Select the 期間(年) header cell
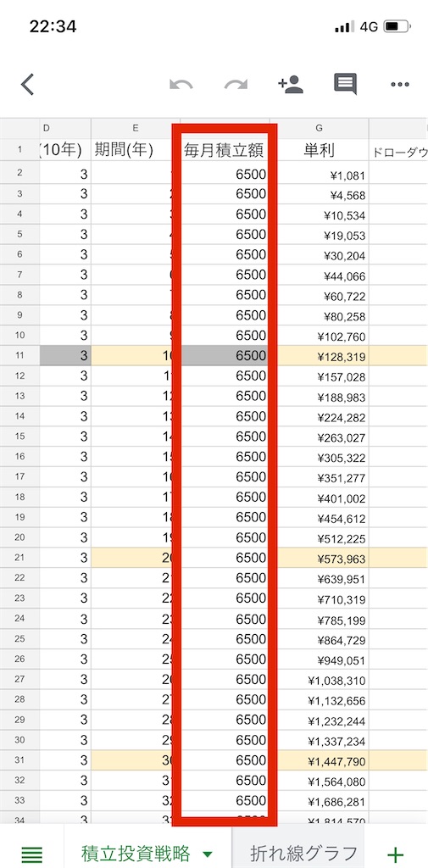428x868 pixels. tap(136, 150)
